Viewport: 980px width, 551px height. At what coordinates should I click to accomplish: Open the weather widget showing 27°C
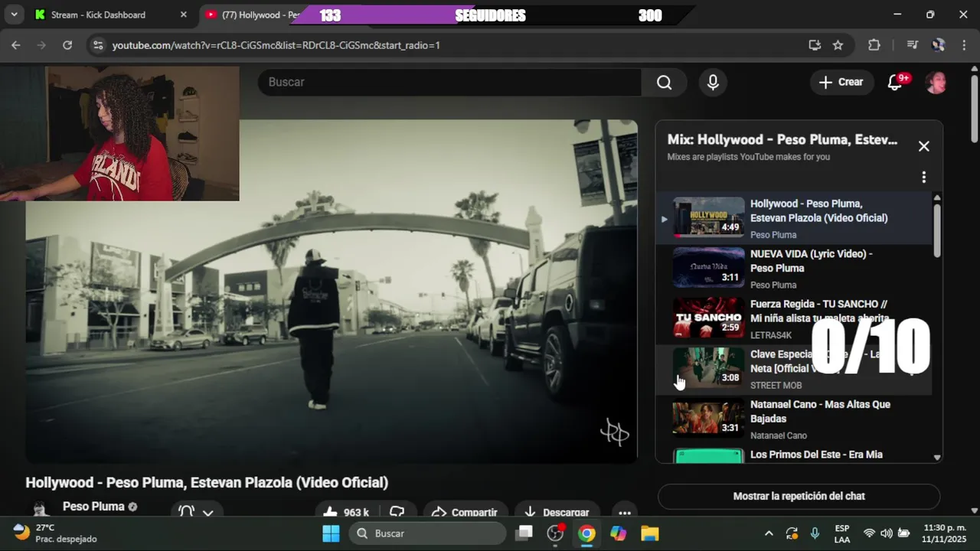coord(55,533)
